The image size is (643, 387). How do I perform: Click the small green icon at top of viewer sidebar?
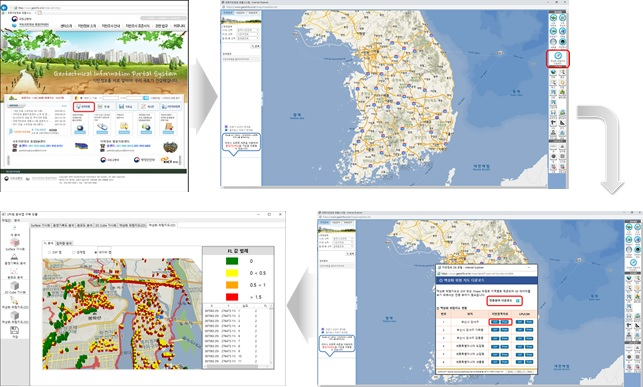14,229
